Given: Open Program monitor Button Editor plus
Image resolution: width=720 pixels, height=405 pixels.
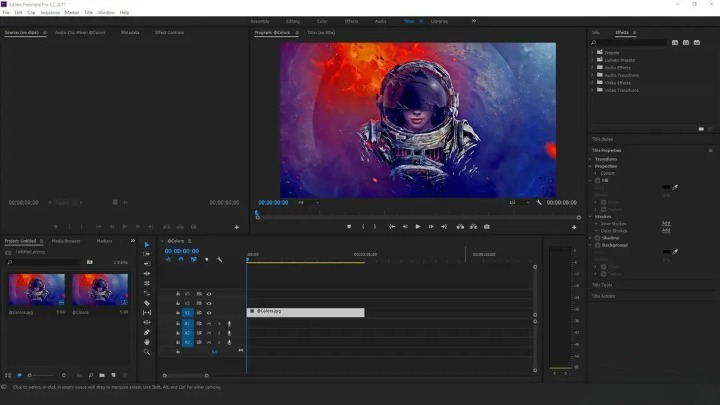Looking at the screenshot, I should coord(574,227).
